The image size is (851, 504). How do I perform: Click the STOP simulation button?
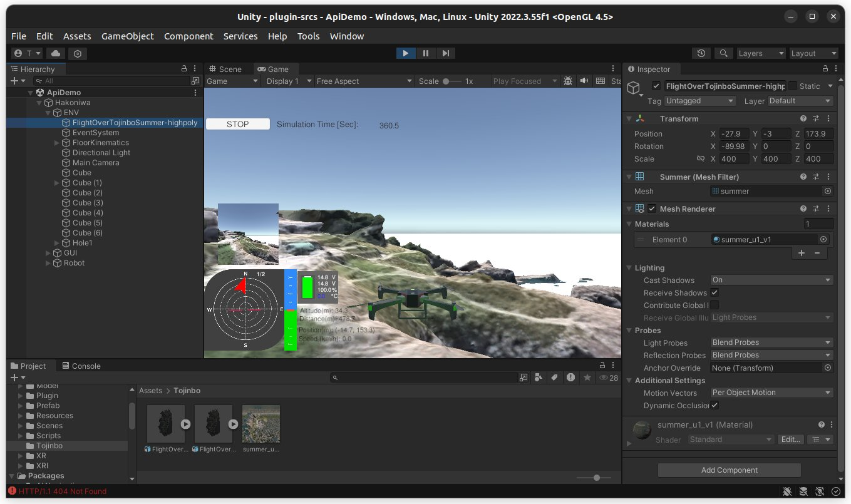pos(238,124)
